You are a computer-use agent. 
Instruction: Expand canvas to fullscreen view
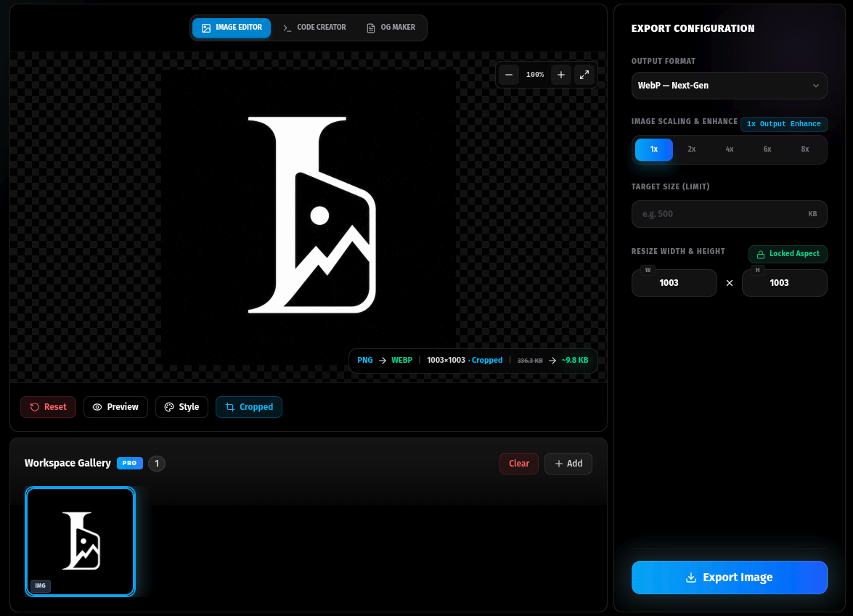(584, 75)
